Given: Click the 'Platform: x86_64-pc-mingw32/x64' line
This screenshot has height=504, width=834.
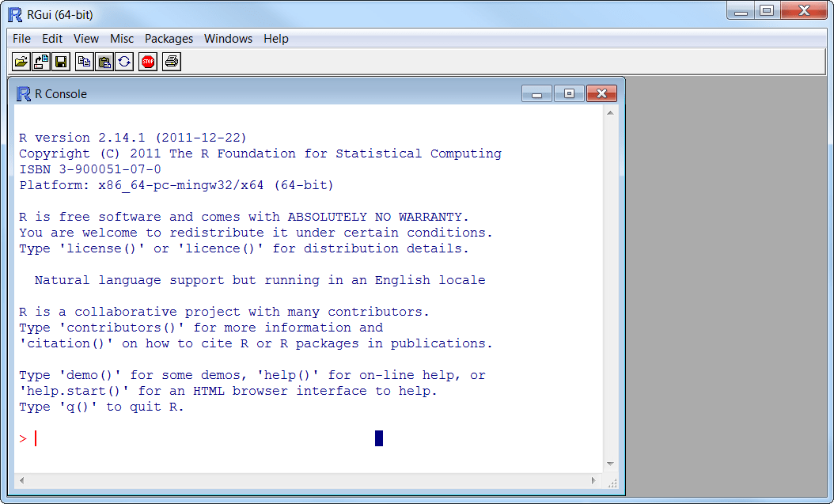Looking at the screenshot, I should 176,186.
